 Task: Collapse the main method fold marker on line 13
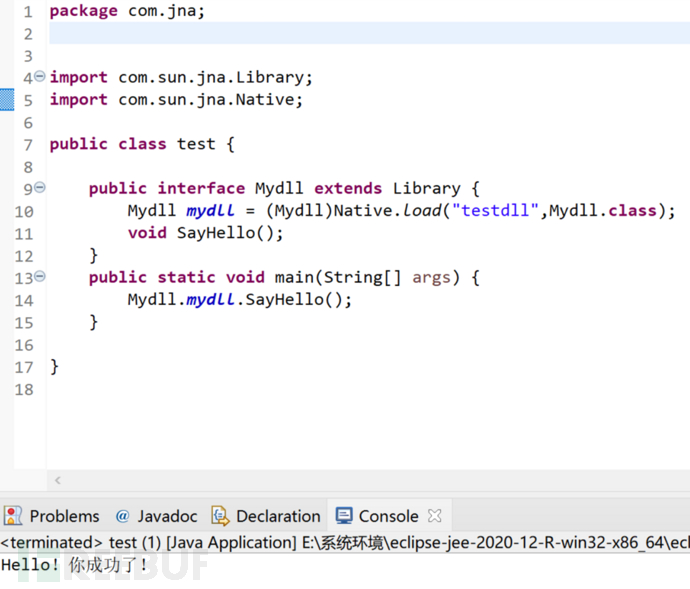(40, 276)
